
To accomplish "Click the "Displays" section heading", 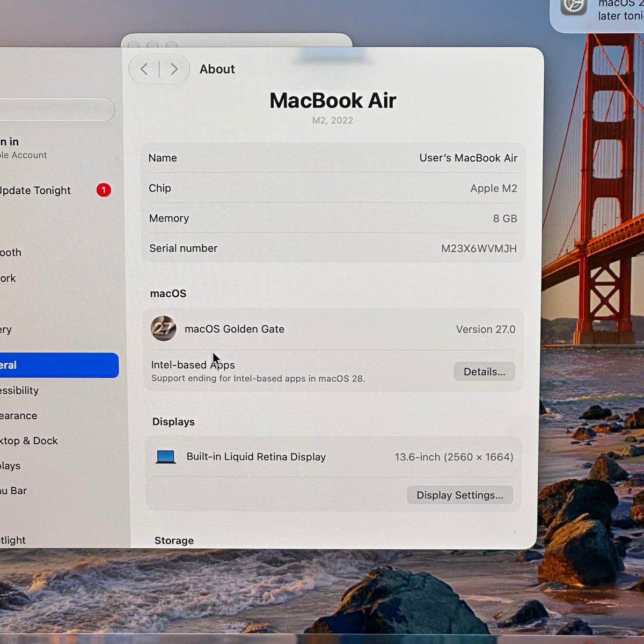I will [x=173, y=422].
